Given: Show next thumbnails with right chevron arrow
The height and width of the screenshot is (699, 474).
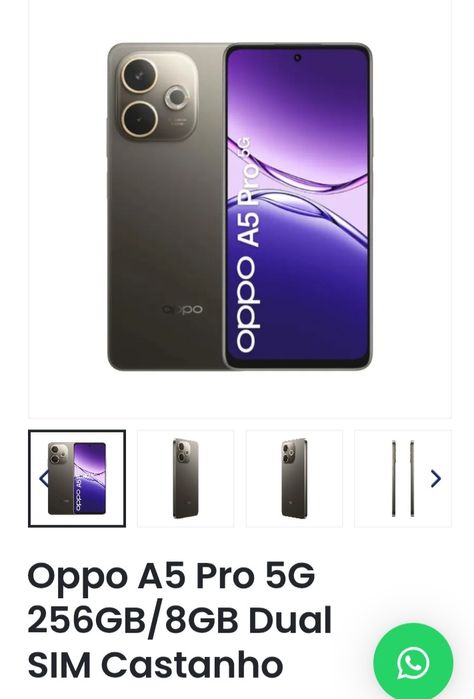Looking at the screenshot, I should 436,478.
